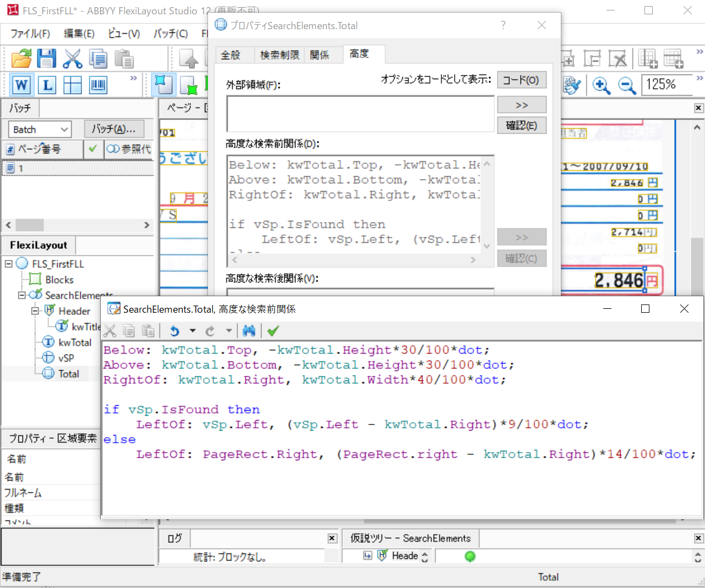Click the green checkmark column header in batch list
705x588 pixels.
point(92,149)
